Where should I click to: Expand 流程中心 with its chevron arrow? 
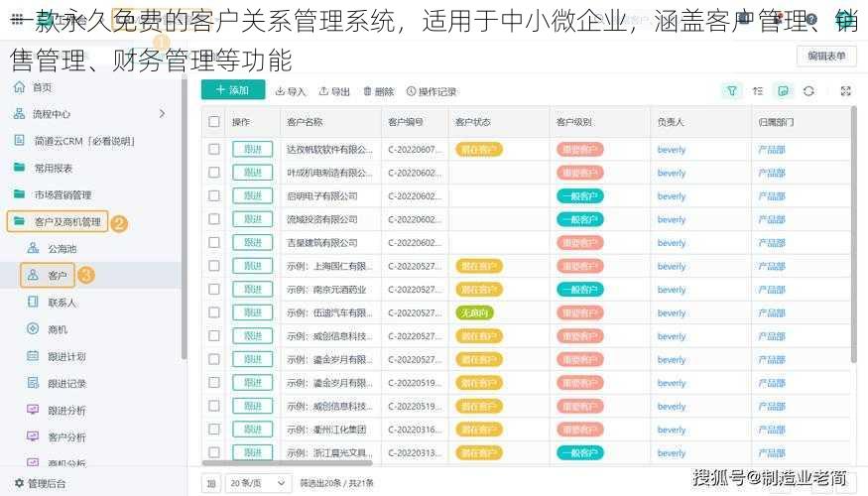[x=163, y=113]
